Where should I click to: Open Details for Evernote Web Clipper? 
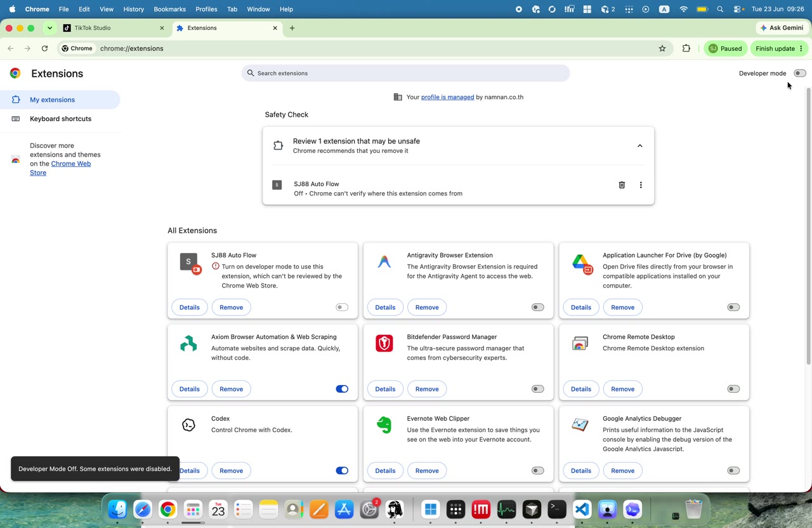(x=385, y=471)
